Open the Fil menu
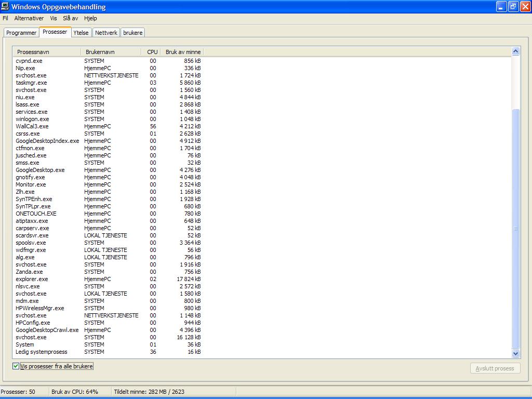This screenshot has width=532, height=399. (x=5, y=18)
